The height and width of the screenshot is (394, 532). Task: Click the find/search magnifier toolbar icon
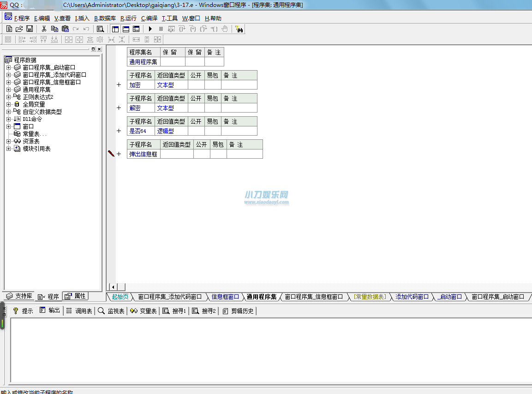coord(101,29)
